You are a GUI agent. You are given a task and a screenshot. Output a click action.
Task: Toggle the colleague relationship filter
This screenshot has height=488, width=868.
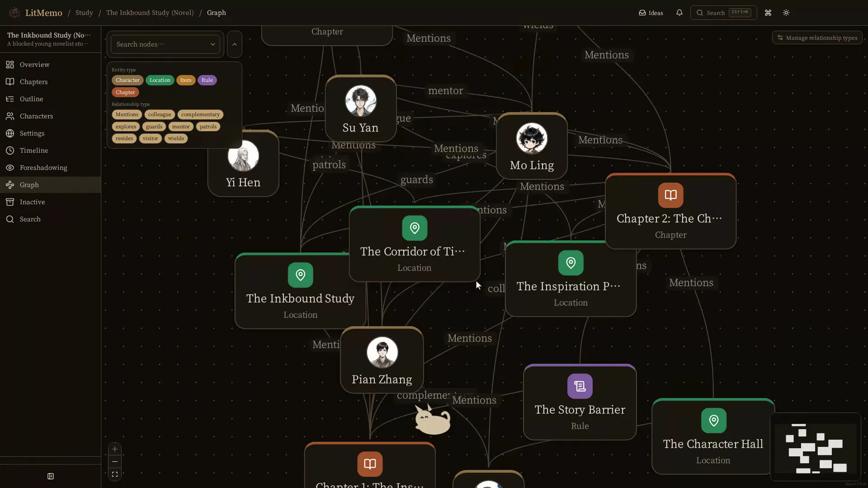[160, 114]
